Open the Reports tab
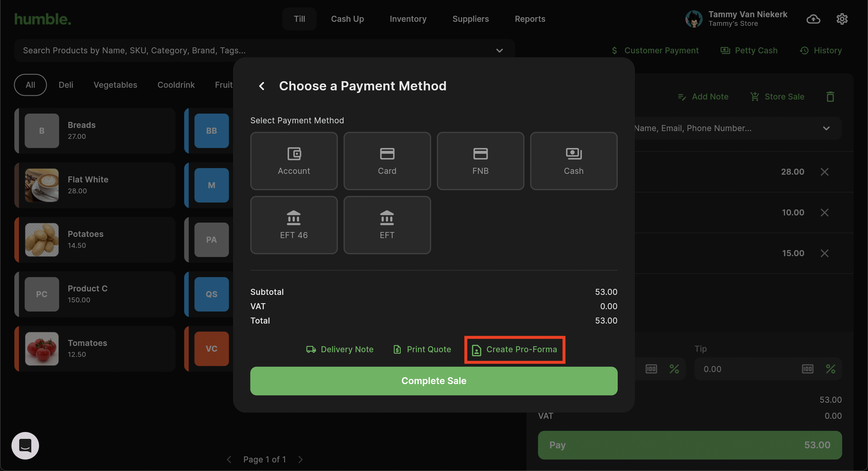Image resolution: width=868 pixels, height=471 pixels. [x=530, y=19]
